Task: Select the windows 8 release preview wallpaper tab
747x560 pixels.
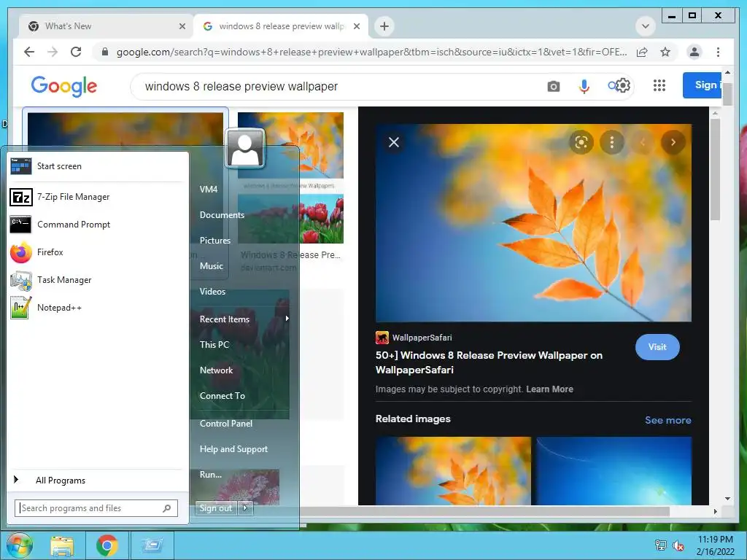Action: tap(281, 26)
